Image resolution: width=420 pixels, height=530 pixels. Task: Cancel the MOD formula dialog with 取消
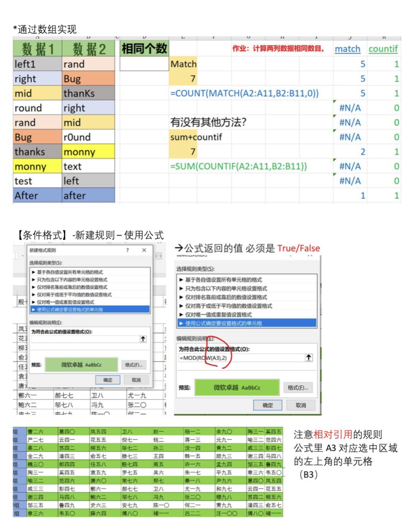tap(301, 405)
